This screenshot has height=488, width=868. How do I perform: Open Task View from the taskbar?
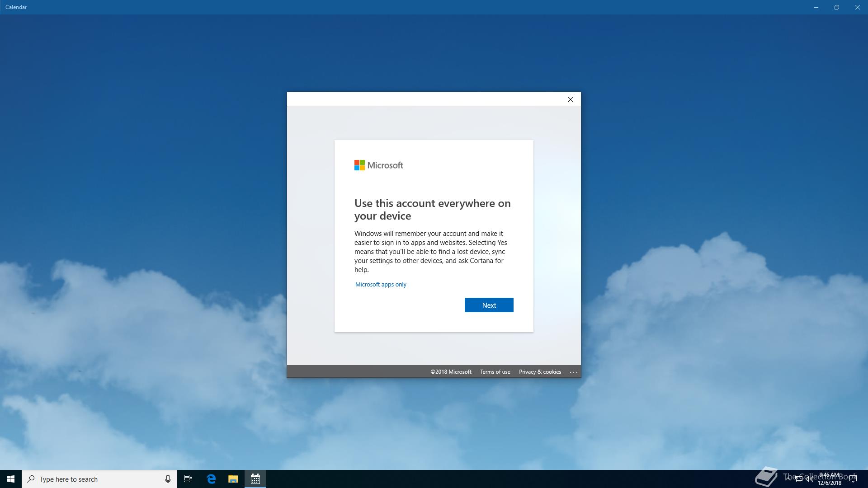(188, 479)
